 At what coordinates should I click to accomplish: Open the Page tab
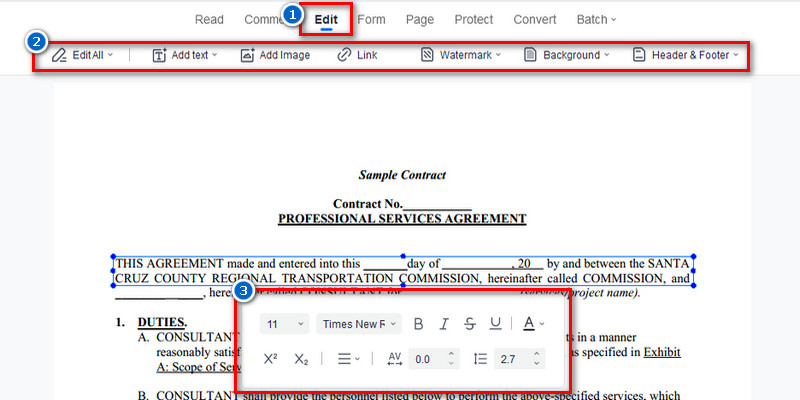(x=420, y=20)
